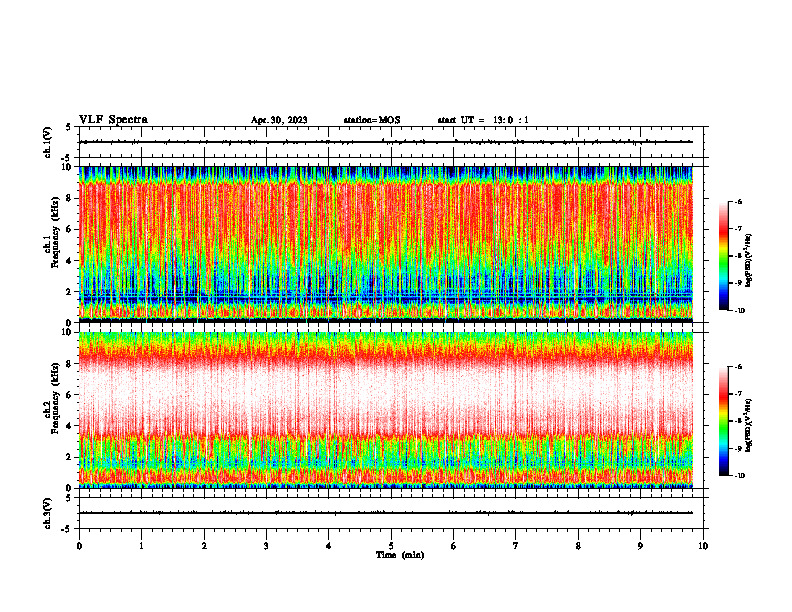This screenshot has width=792, height=612.
Task: Click the ch.1 Frequency (kHz) axis label
Action: tap(53, 233)
